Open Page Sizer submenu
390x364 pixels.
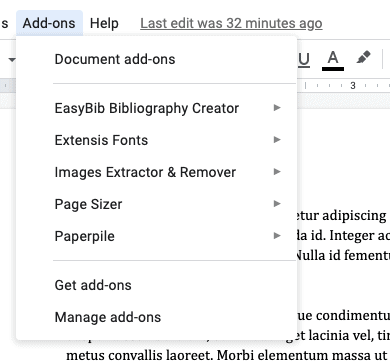click(157, 204)
